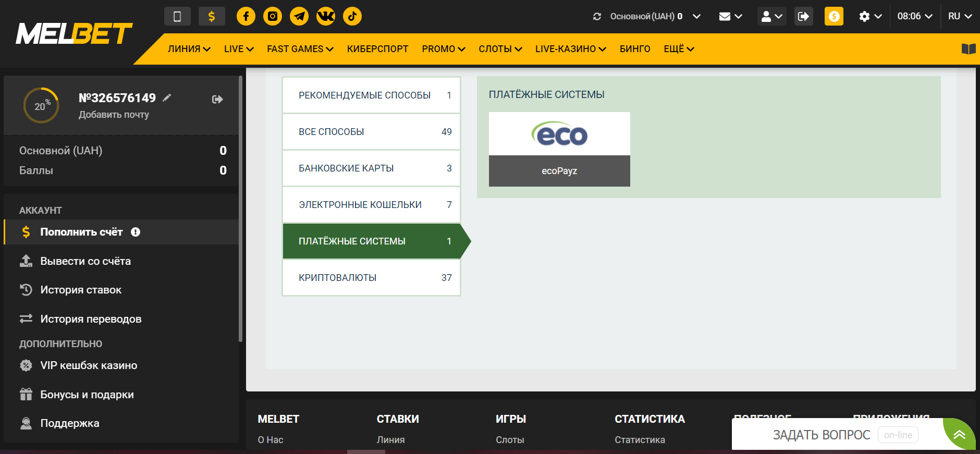Screen dimensions: 980x454
Task: Click the Баллы balance row
Action: (x=123, y=170)
